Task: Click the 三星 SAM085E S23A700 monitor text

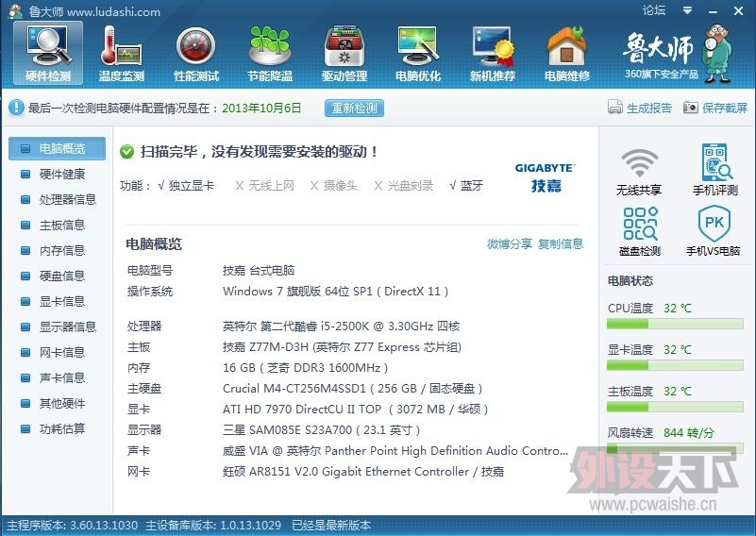Action: coord(321,430)
